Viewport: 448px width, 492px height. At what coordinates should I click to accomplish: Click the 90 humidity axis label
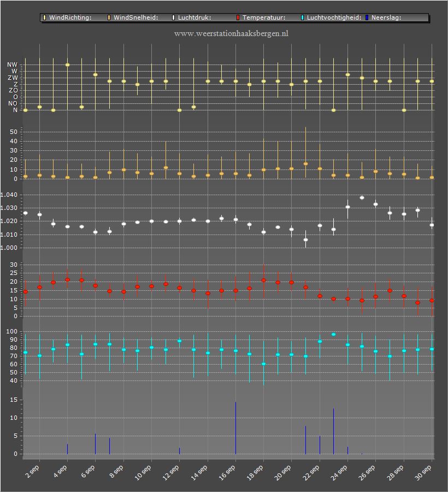click(x=14, y=340)
